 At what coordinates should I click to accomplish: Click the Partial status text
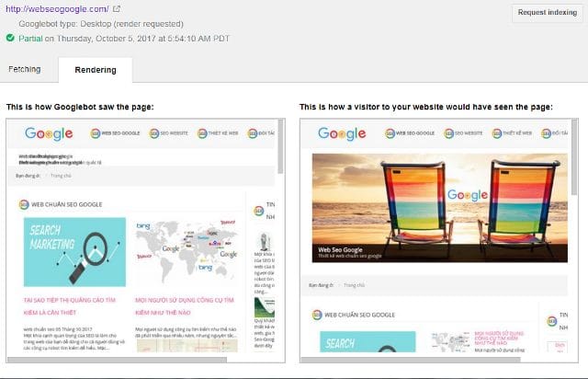(x=30, y=39)
